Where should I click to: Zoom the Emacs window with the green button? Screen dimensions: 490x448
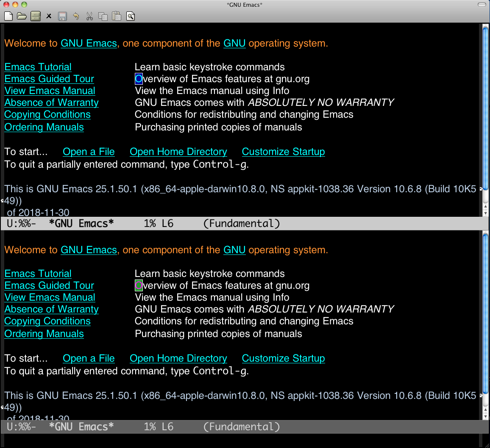(24, 4)
